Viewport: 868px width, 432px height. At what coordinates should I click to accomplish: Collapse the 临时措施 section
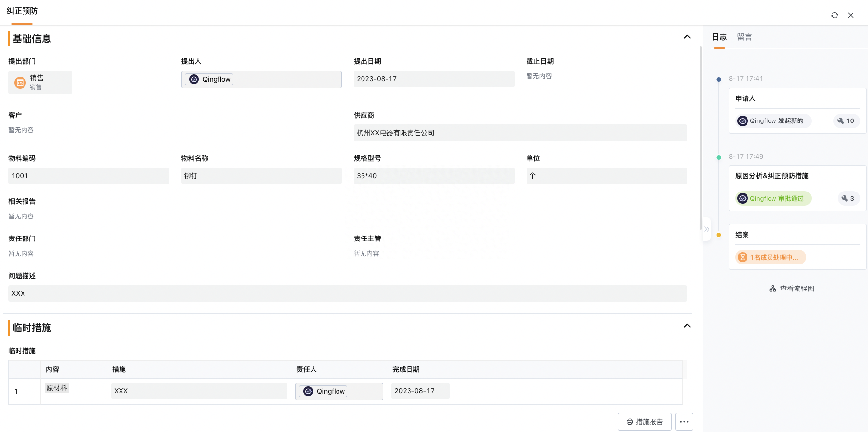point(687,326)
